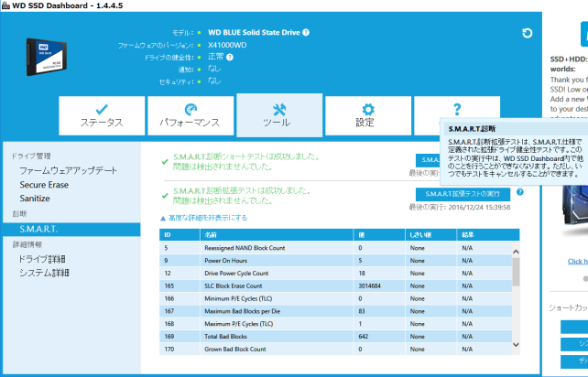Click the refresh icon in the header
Image resolution: width=588 pixels, height=377 pixels.
(527, 34)
